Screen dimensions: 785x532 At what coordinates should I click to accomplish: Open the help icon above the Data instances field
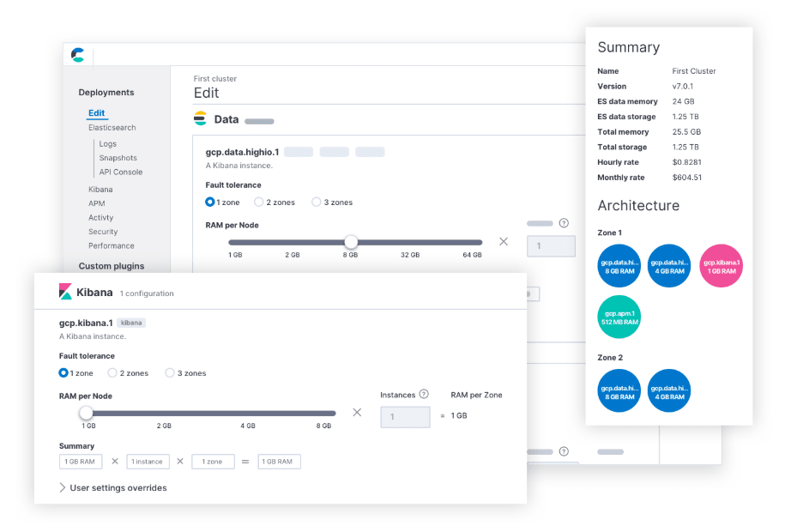pos(564,223)
